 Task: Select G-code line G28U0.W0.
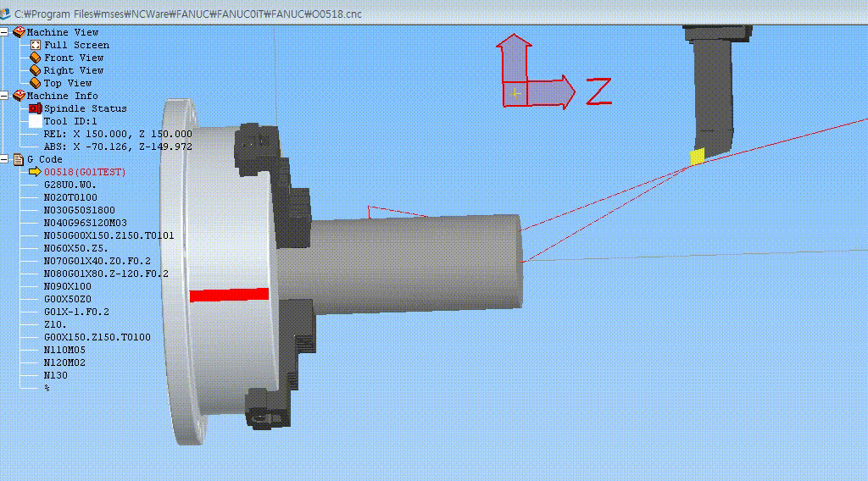70,185
